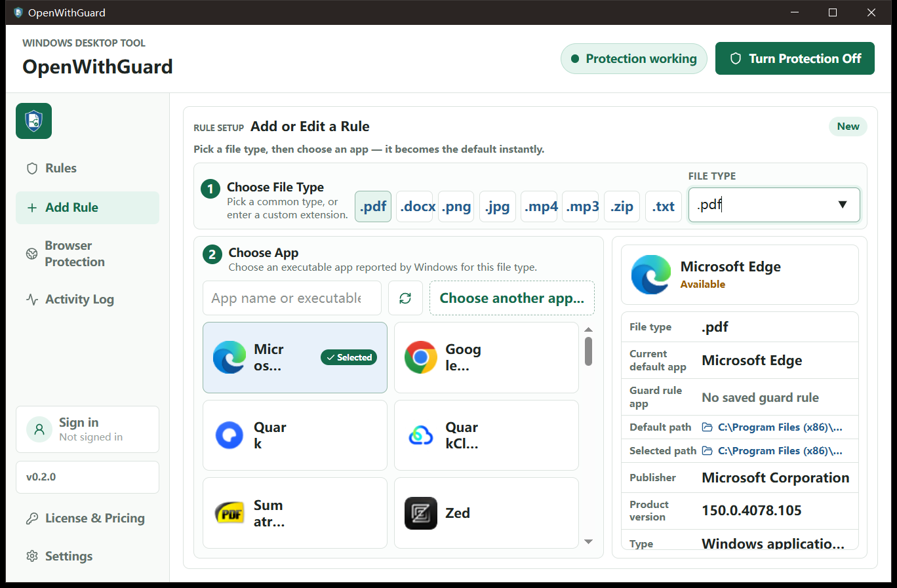Viewport: 897px width, 588px height.
Task: Click the Microsoft Edge current default app value
Action: [752, 361]
